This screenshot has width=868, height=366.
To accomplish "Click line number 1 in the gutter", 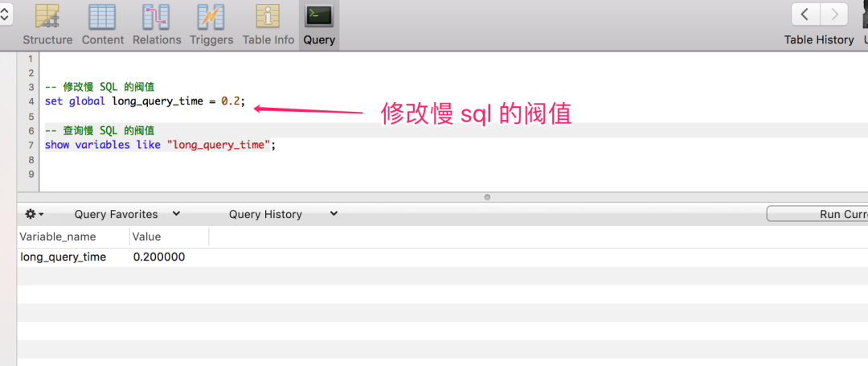I will point(31,58).
